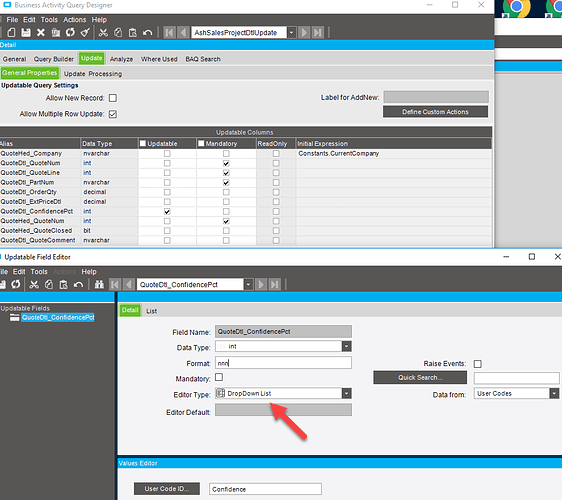Click the New document icon in toolbar
Image resolution: width=562 pixels, height=500 pixels.
point(11,33)
